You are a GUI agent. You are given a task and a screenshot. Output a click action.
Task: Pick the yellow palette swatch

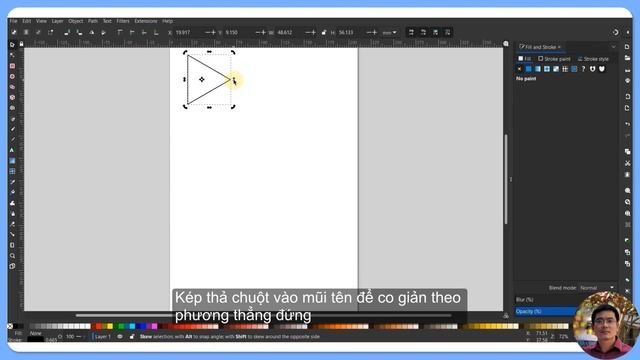(110, 326)
